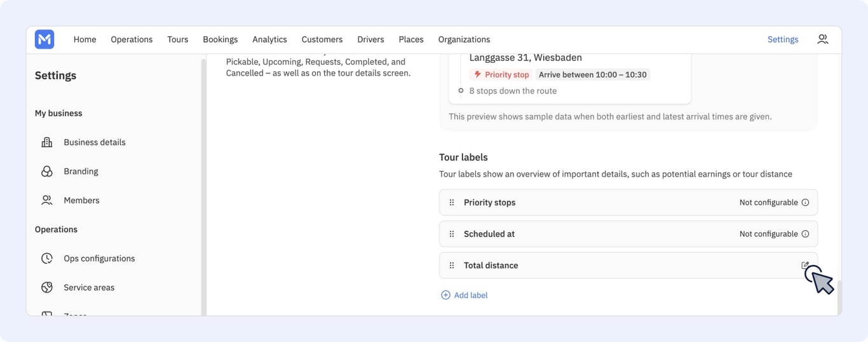The height and width of the screenshot is (342, 868).
Task: Click the Scheduled at label row
Action: tap(628, 234)
